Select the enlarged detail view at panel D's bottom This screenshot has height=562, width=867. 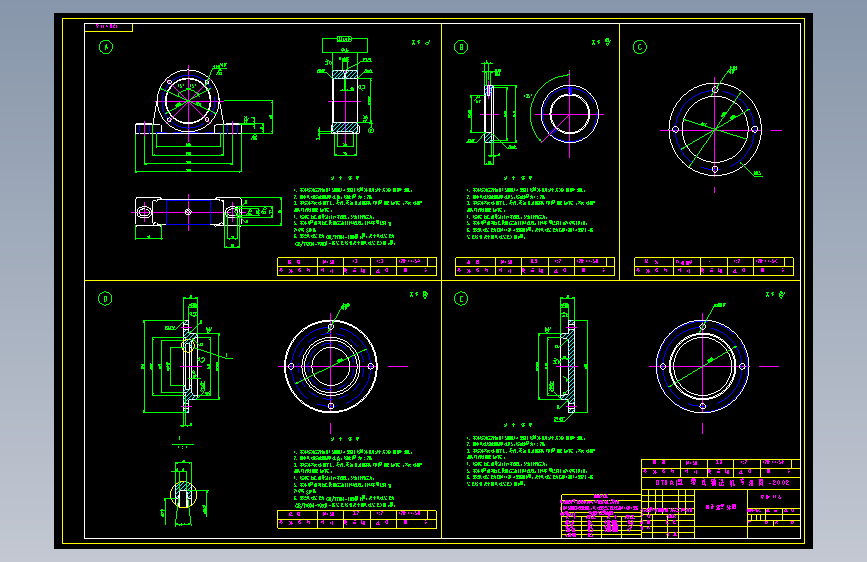185,495
